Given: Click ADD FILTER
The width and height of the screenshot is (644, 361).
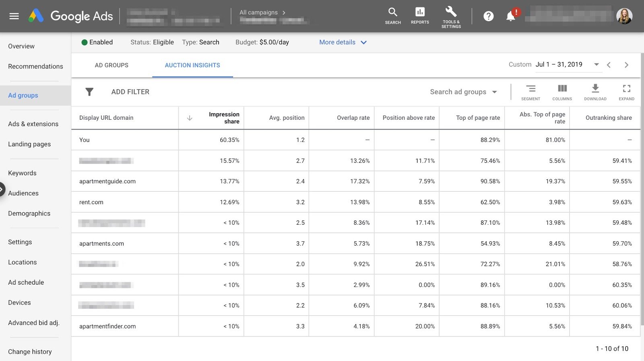Looking at the screenshot, I should 130,92.
